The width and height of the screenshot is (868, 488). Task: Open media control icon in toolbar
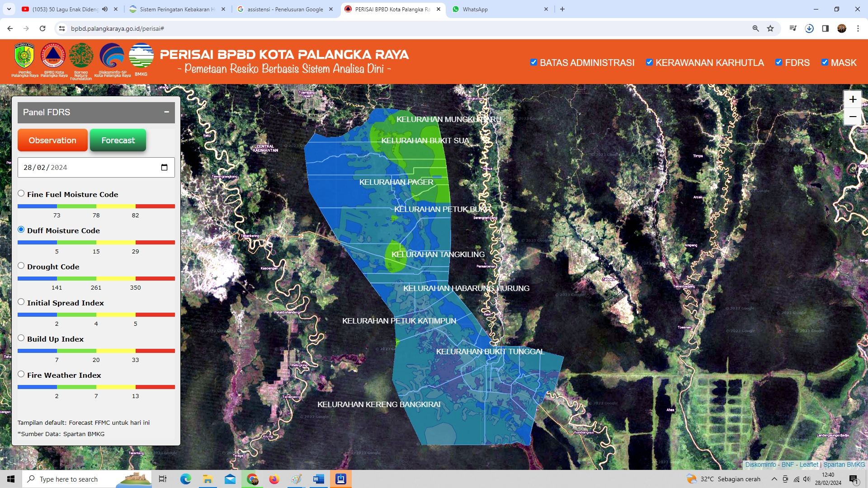click(x=793, y=28)
